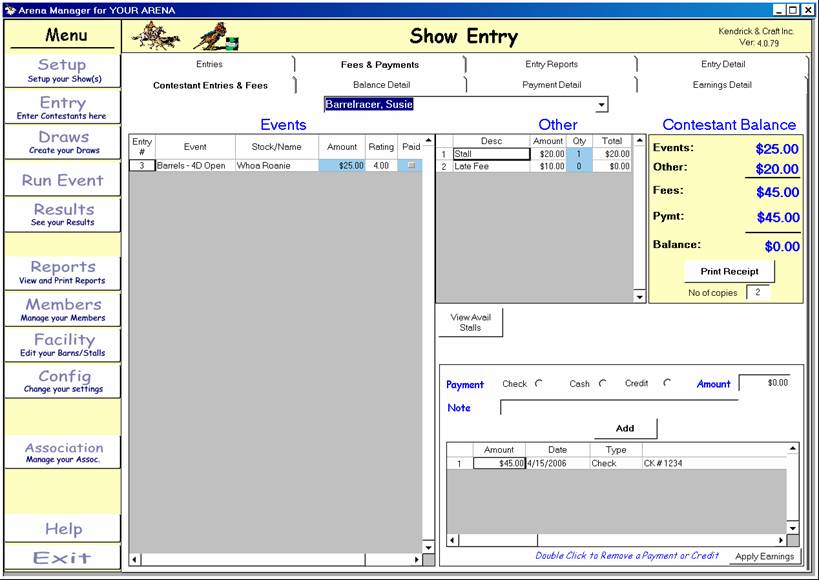
Task: Select the Credit payment radio button
Action: (667, 384)
